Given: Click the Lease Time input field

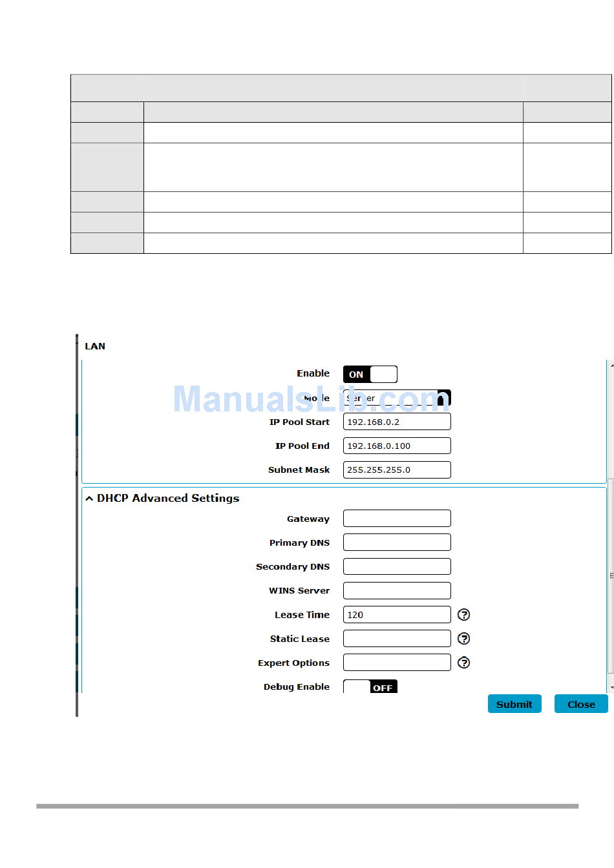Looking at the screenshot, I should pos(396,615).
